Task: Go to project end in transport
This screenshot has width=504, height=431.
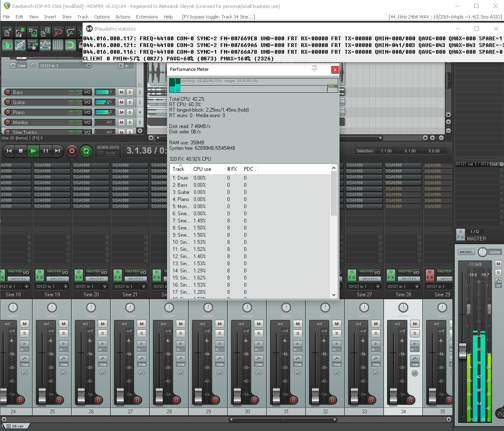Action: click(58, 151)
